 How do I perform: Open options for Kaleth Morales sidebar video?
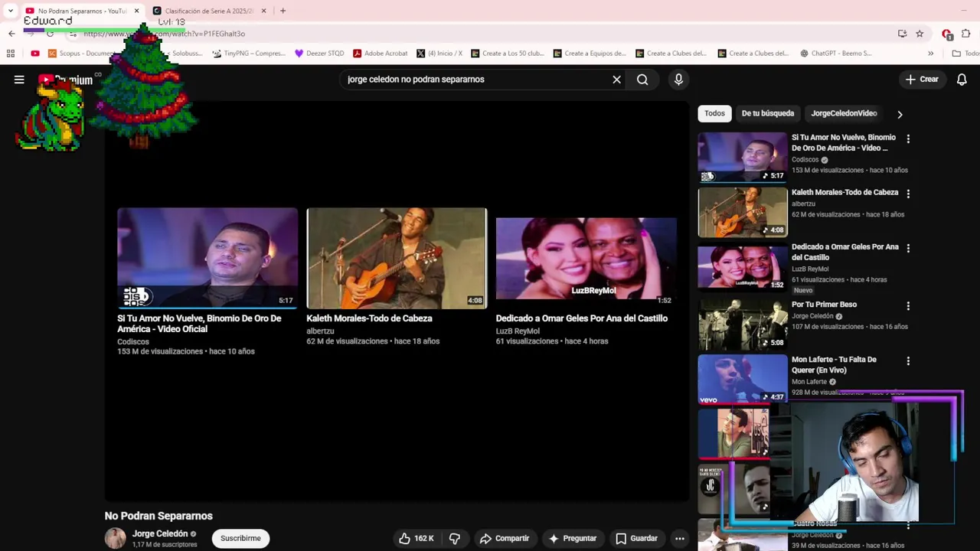(908, 194)
